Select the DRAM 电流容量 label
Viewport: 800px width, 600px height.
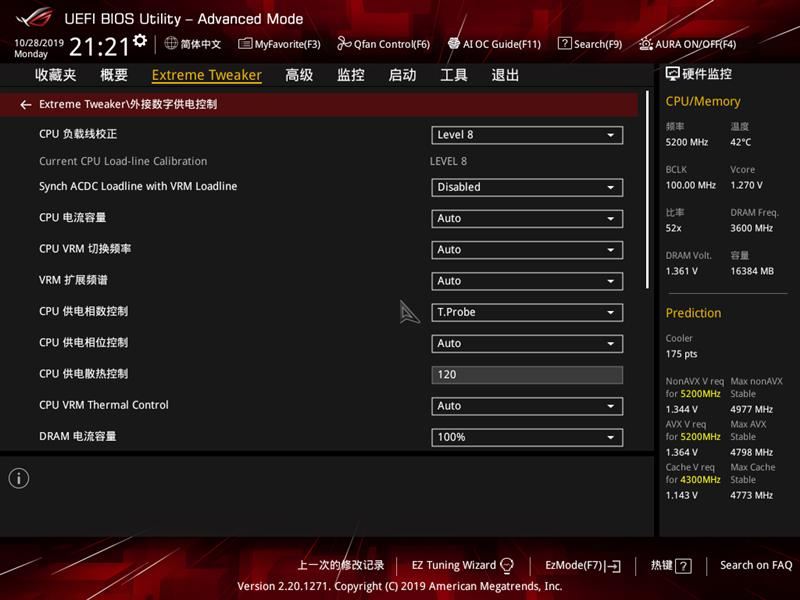[x=78, y=436]
